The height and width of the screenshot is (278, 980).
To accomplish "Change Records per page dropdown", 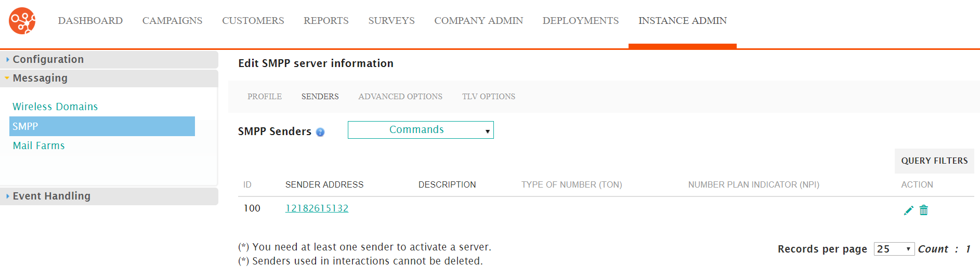I will coord(894,249).
